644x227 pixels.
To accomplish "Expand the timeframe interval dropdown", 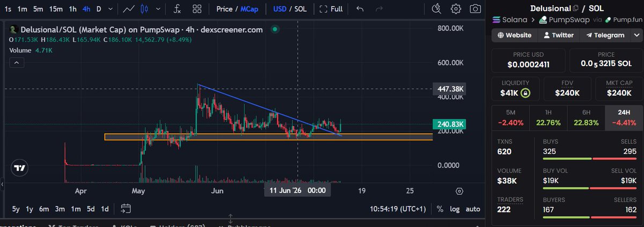I will (111, 9).
